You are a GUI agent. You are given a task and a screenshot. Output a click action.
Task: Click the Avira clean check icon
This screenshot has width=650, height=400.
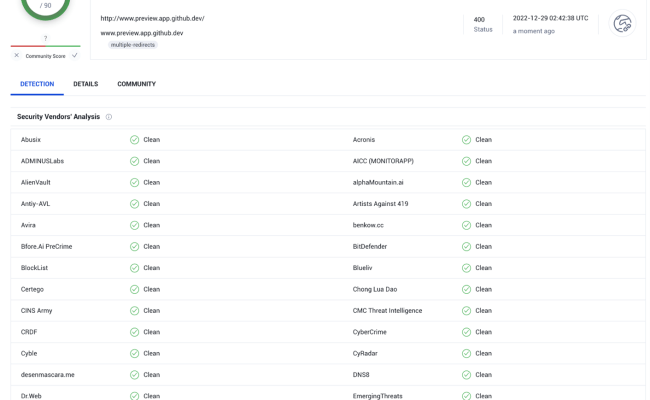pyautogui.click(x=134, y=225)
